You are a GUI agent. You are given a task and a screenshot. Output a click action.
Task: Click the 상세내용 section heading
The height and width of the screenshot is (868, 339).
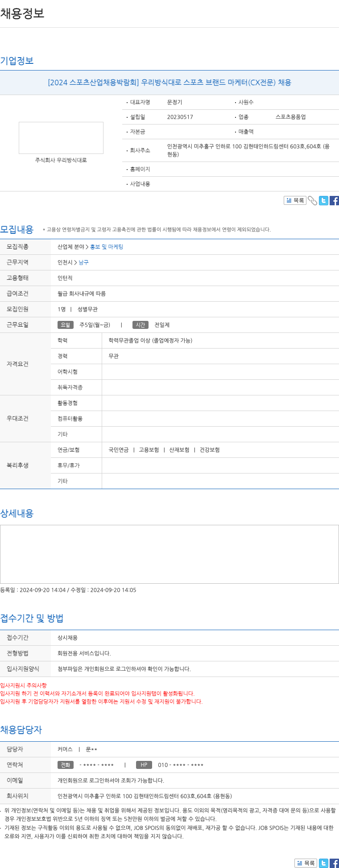(x=17, y=513)
